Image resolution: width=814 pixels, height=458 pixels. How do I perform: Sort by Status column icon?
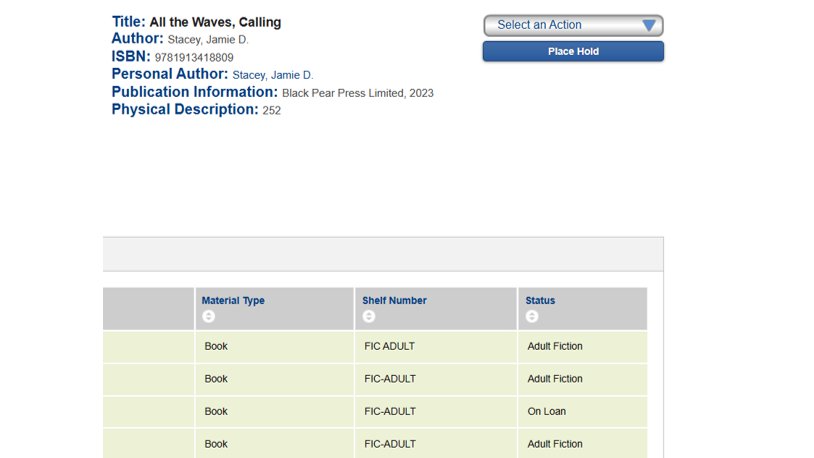[532, 316]
